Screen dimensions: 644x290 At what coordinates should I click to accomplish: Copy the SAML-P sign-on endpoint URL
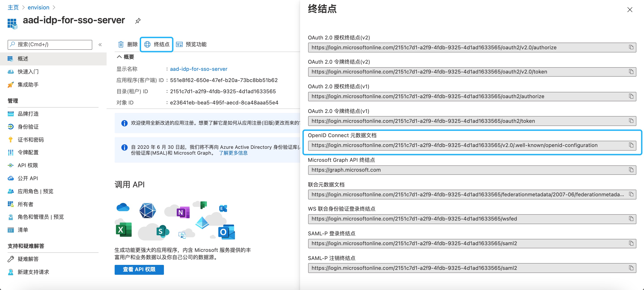click(x=631, y=243)
